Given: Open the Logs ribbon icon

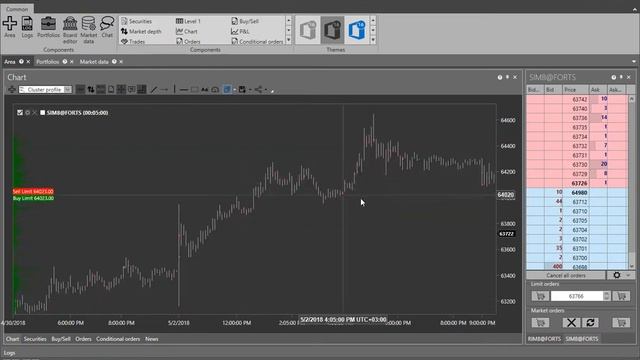Looking at the screenshot, I should pos(27,27).
